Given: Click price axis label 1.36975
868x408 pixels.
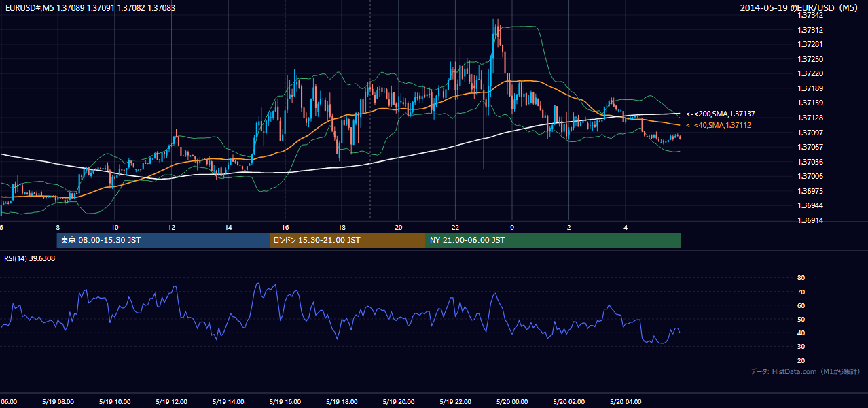Looking at the screenshot, I should 810,191.
